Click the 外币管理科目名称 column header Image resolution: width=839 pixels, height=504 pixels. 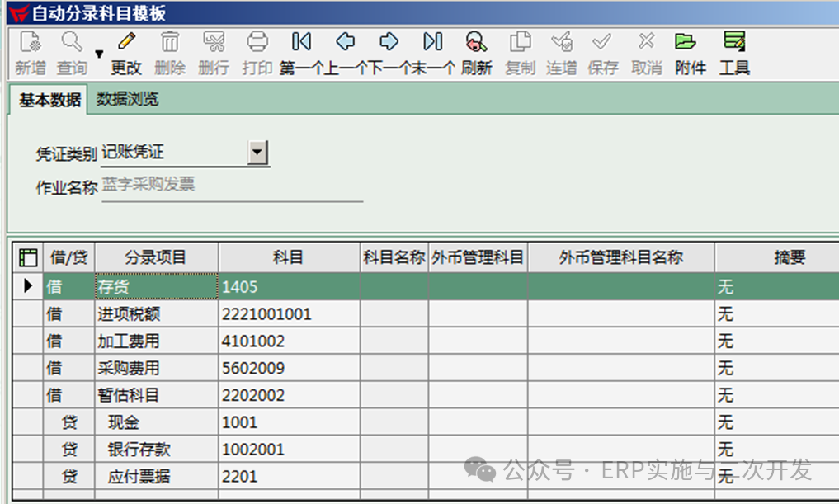pos(621,257)
